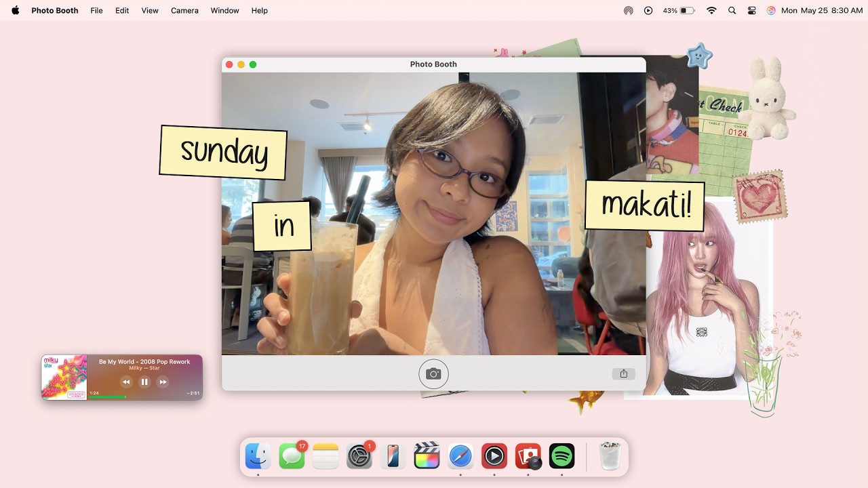Open System Settings from the Dock

[359, 456]
